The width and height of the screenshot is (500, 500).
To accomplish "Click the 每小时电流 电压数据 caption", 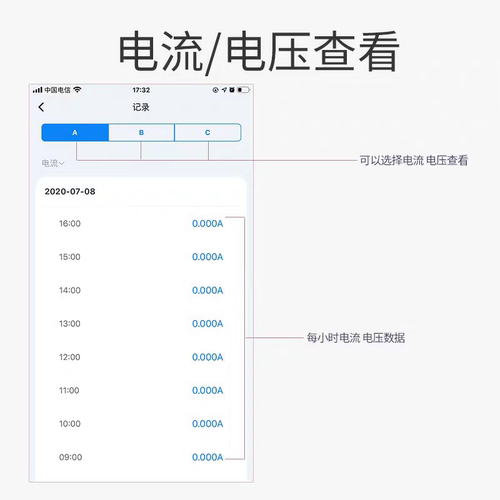I will pyautogui.click(x=356, y=338).
